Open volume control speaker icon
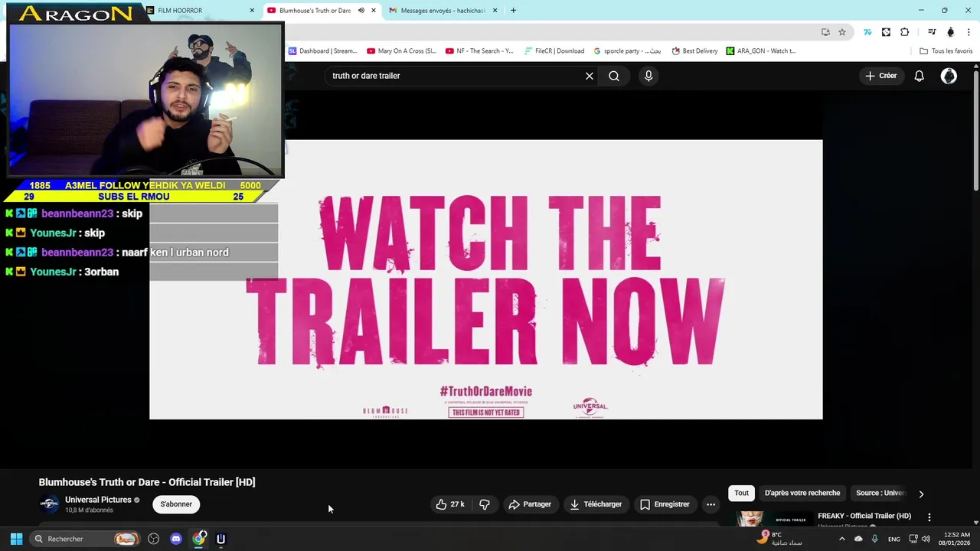980x551 pixels. [926, 539]
